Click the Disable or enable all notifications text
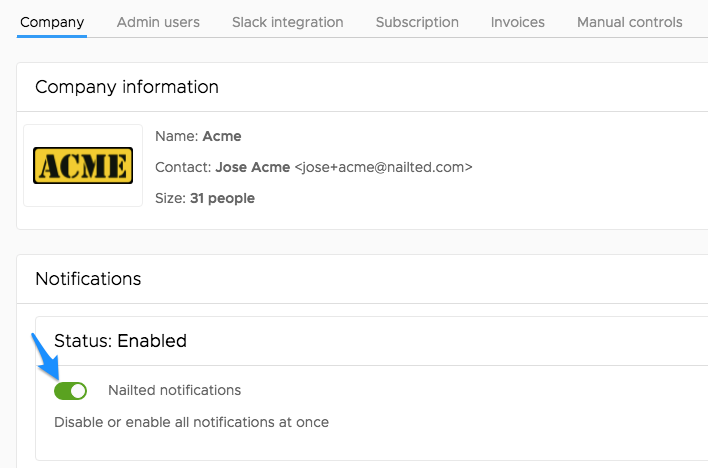 [191, 422]
